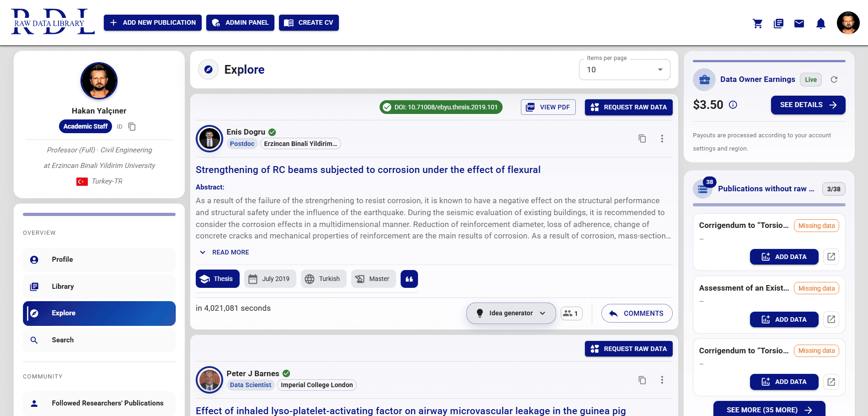Image resolution: width=868 pixels, height=416 pixels.
Task: Open Followed Researchers' Publications
Action: (x=99, y=403)
